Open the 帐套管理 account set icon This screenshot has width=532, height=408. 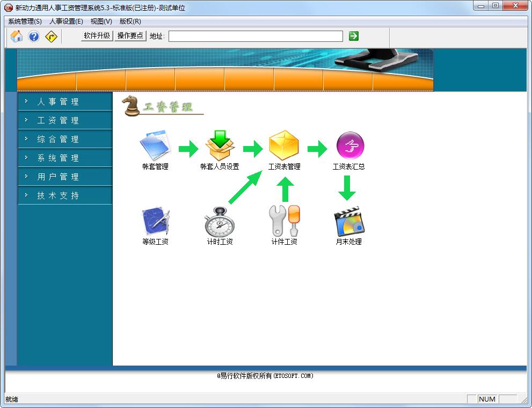coord(155,145)
